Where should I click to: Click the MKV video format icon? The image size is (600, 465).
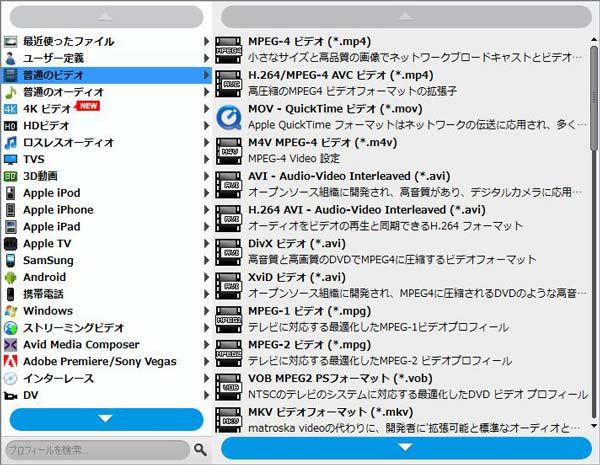(228, 419)
